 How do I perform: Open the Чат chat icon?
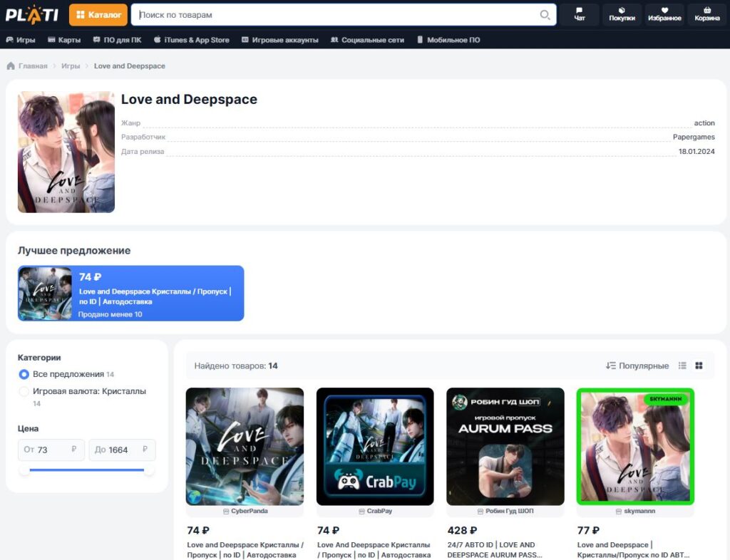click(579, 14)
